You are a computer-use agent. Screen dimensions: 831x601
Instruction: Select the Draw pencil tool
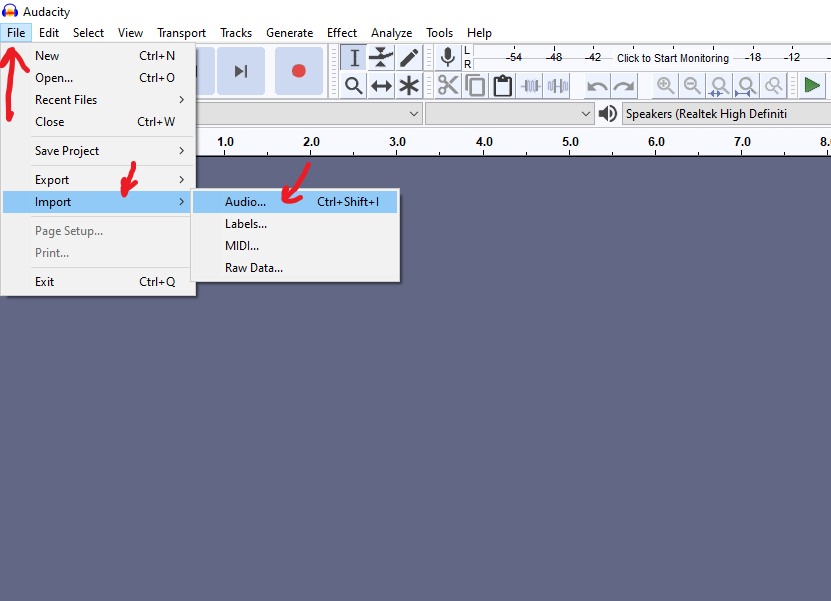[409, 58]
